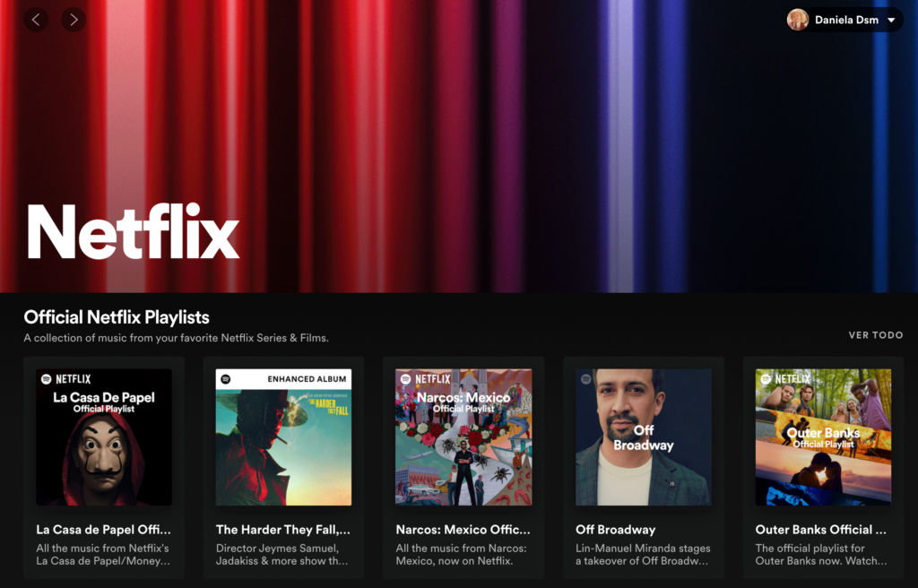Click La Casa de Papel playlist title
Screen dimensions: 918x588
[x=103, y=530]
